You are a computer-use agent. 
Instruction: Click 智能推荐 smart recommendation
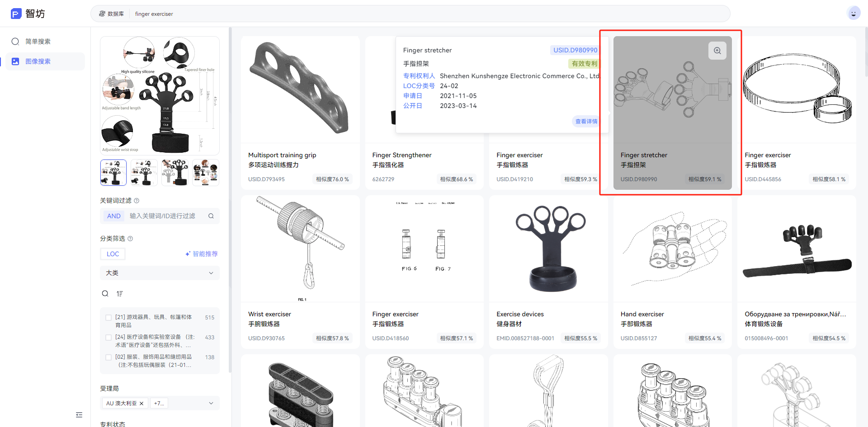[x=202, y=254]
